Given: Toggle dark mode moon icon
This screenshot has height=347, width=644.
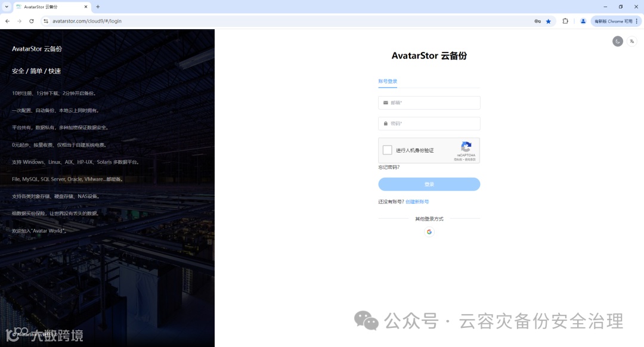Looking at the screenshot, I should coord(617,41).
